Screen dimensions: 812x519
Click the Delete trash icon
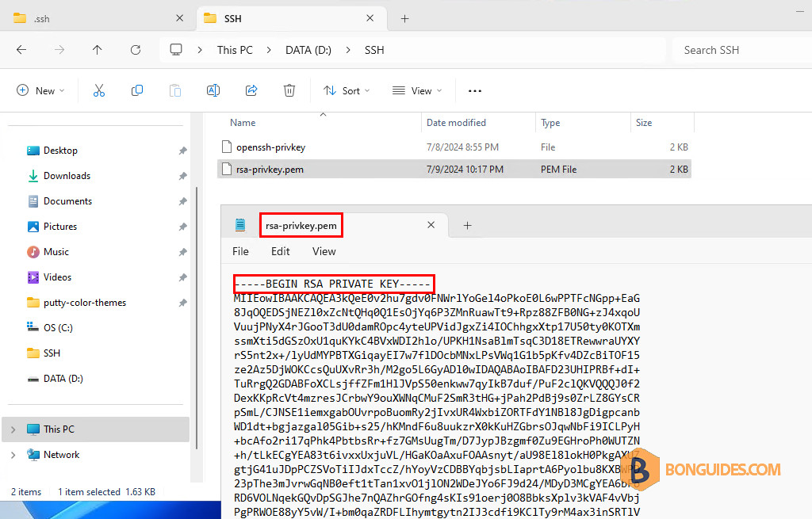click(x=289, y=90)
